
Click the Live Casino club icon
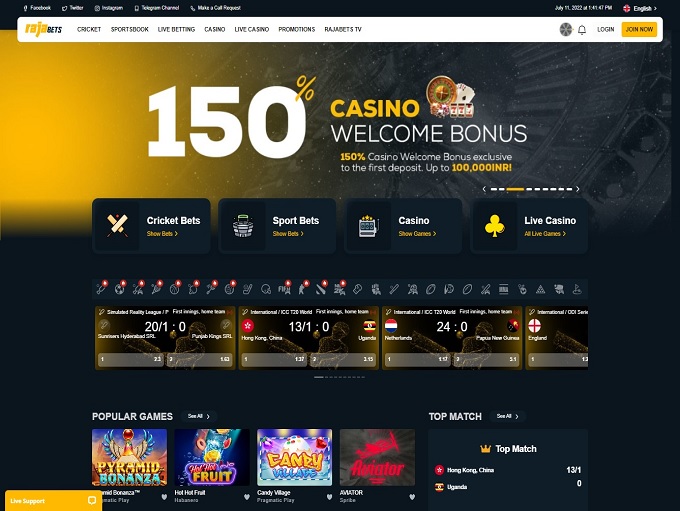[495, 226]
